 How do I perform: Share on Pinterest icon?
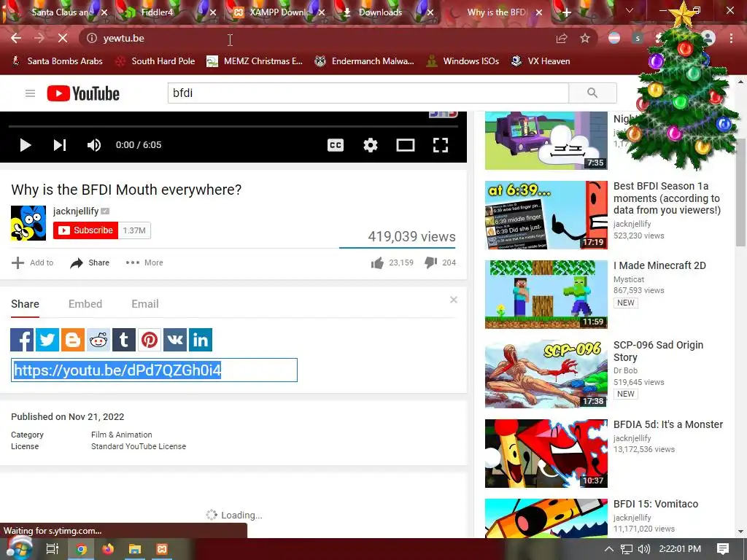coord(150,340)
